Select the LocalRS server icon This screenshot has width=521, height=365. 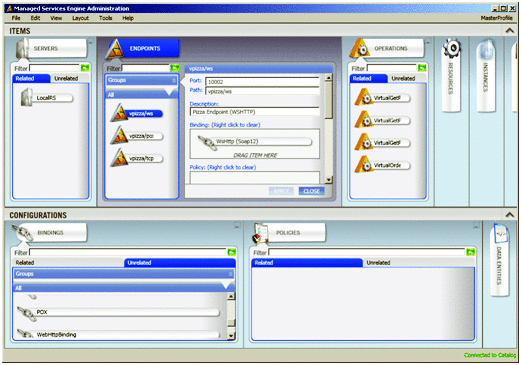26,98
